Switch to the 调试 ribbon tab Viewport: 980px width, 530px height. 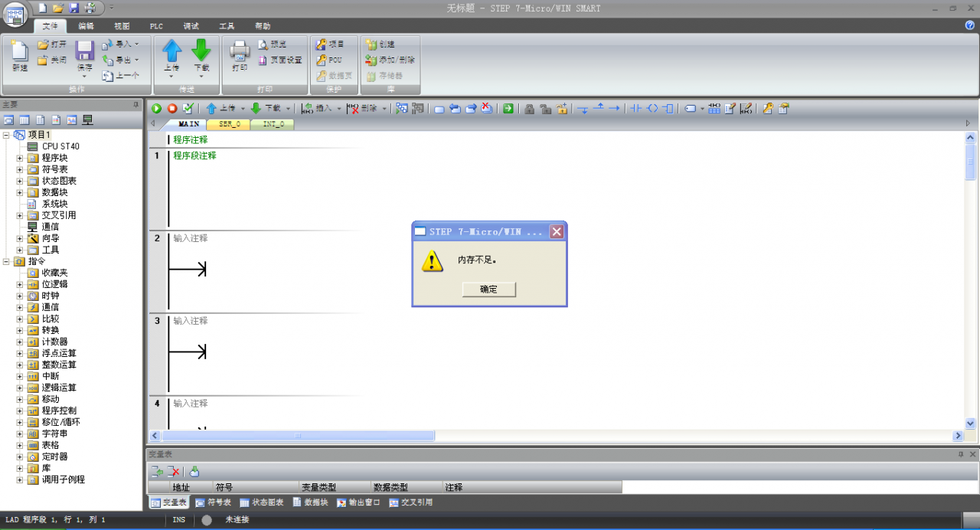(191, 25)
